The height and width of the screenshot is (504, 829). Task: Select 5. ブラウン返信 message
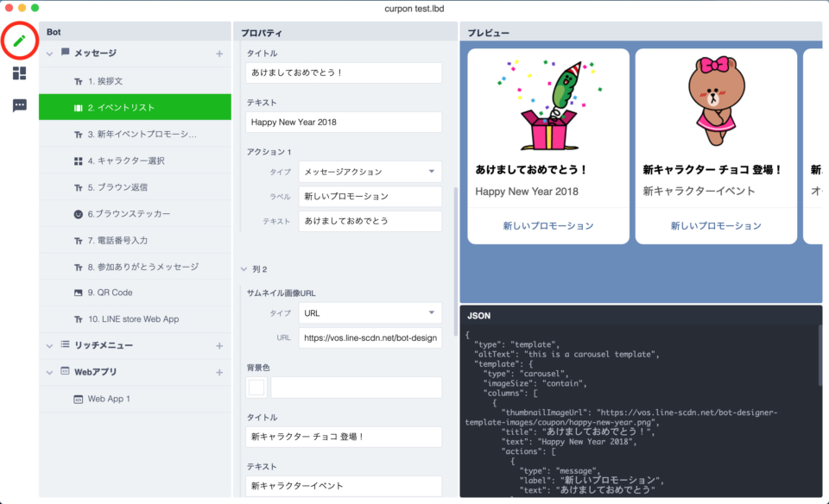(x=135, y=187)
